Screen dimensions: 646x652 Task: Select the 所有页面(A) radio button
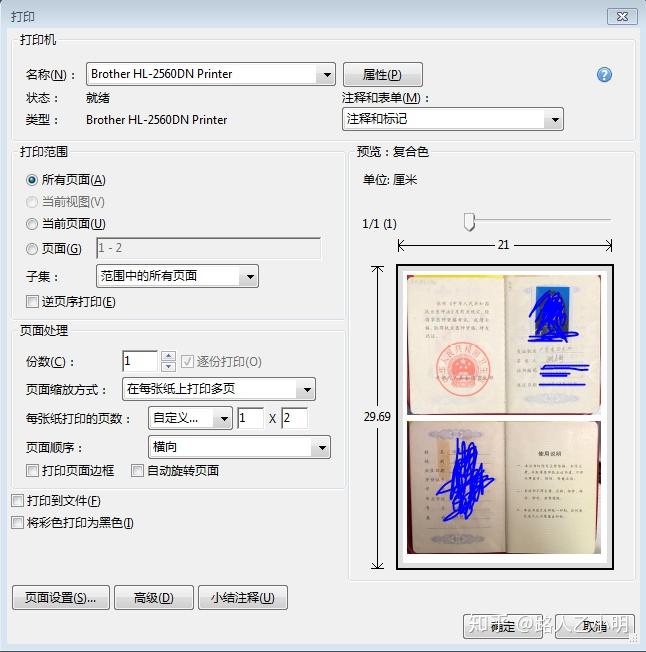point(32,180)
